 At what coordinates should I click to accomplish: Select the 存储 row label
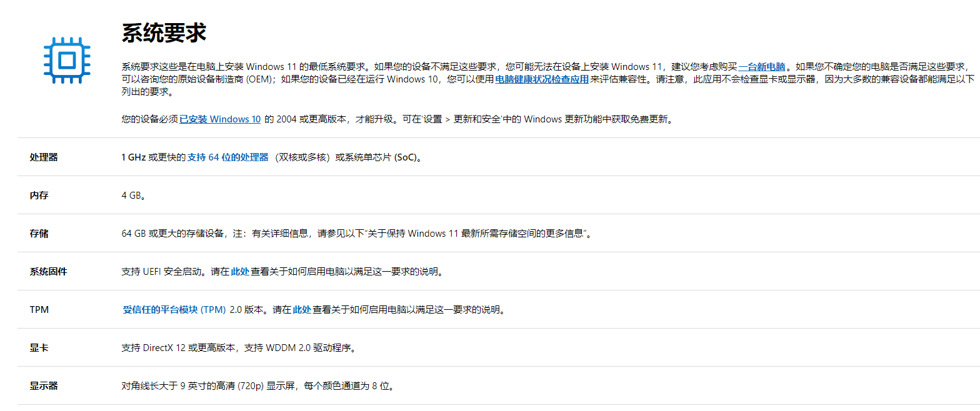pos(39,234)
